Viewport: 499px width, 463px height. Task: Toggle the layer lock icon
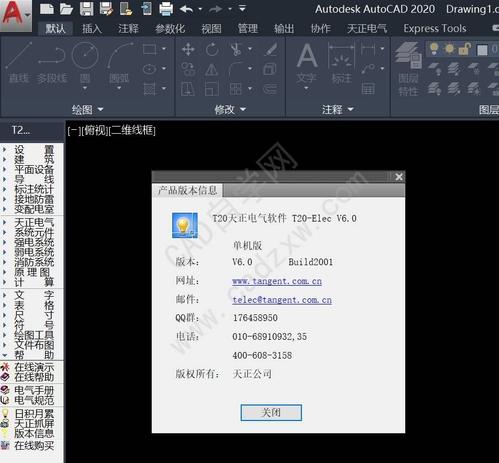(464, 49)
